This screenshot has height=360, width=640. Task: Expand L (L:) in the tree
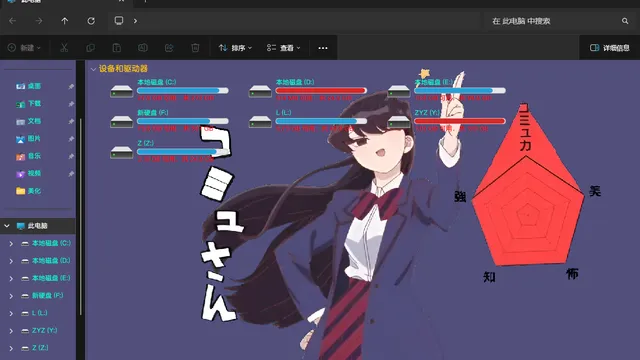click(x=11, y=313)
